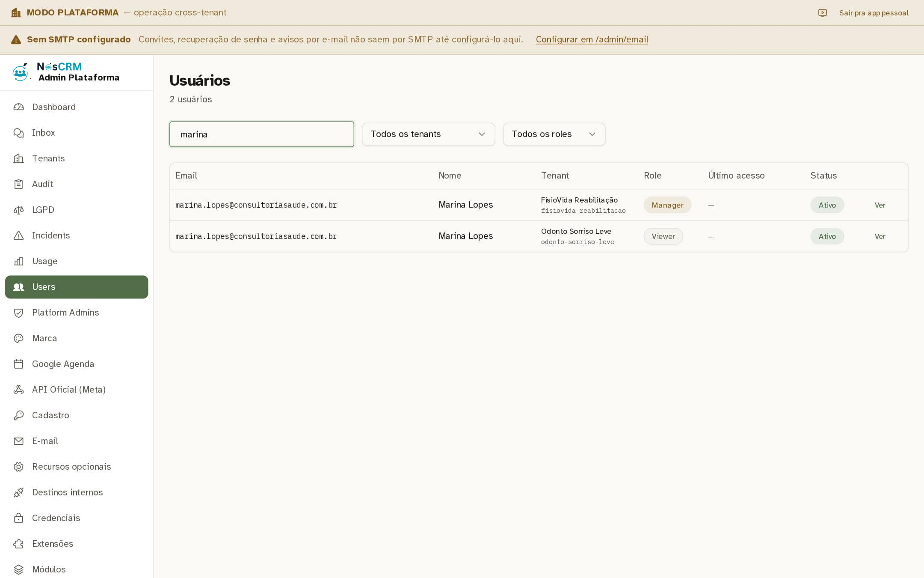Open the Credenciais lock icon

18,518
